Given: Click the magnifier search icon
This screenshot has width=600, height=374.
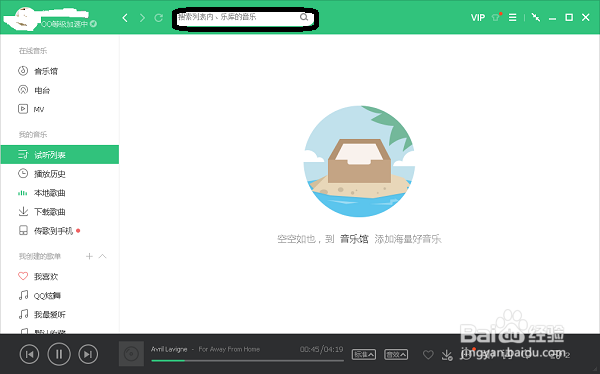Looking at the screenshot, I should 304,17.
